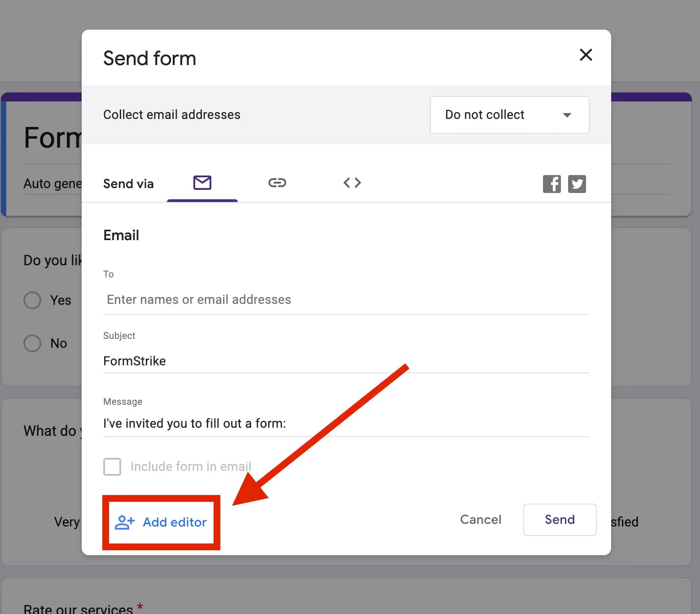This screenshot has height=614, width=700.
Task: Click the Send via label
Action: pyautogui.click(x=128, y=184)
